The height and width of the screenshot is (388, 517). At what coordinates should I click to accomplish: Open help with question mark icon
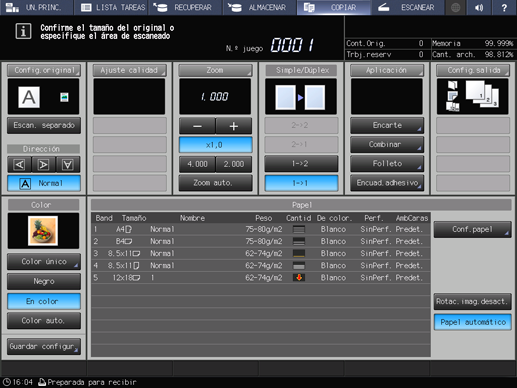[504, 7]
